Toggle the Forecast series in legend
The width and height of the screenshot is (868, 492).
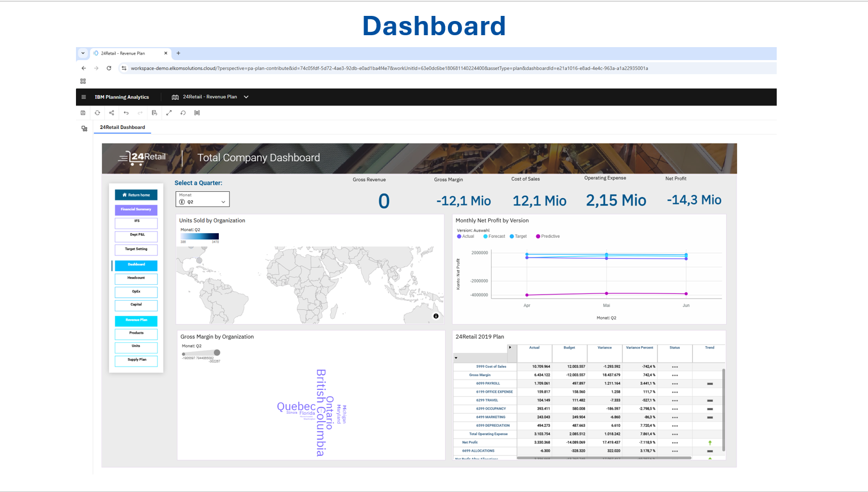click(x=494, y=237)
